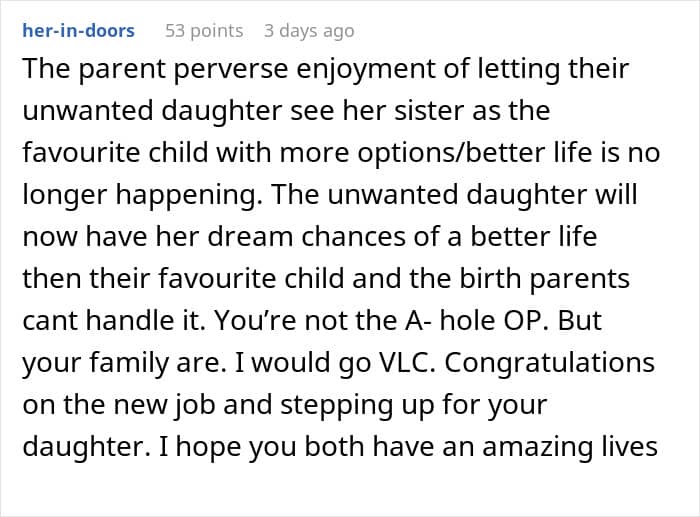Open the 3 days ago timestamp permalink
The height and width of the screenshot is (517, 700).
(x=309, y=31)
